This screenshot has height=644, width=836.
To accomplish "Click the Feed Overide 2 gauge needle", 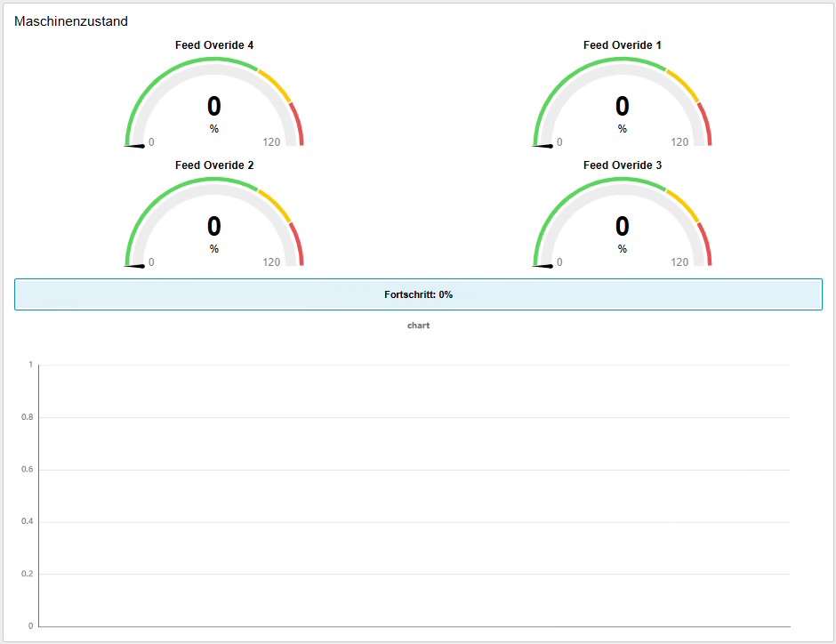I will pyautogui.click(x=134, y=266).
